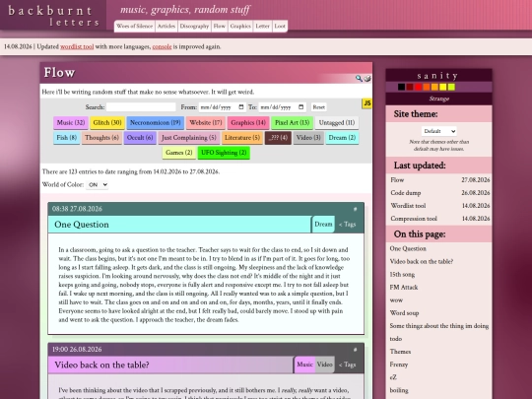Click the lime green sanity swatch
The width and height of the screenshot is (532, 399).
tap(451, 88)
